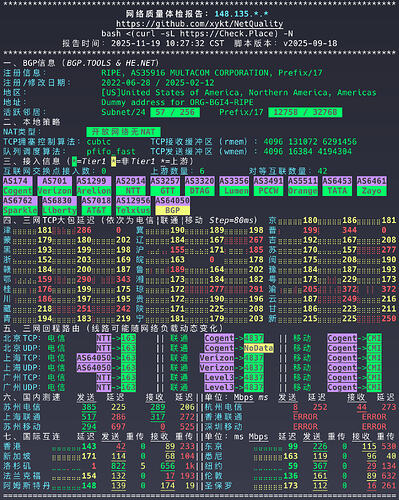Click the 东京 international row label

[214, 446]
